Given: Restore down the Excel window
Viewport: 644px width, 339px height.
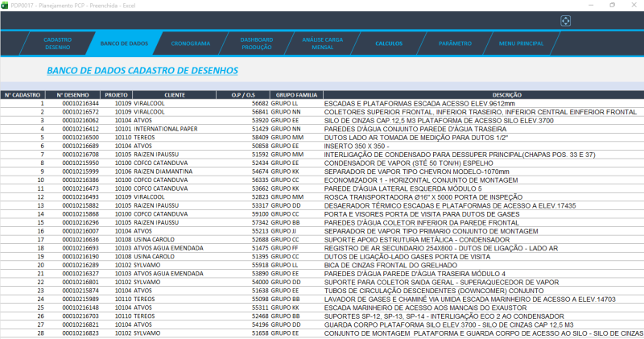Looking at the screenshot, I should [x=613, y=5].
